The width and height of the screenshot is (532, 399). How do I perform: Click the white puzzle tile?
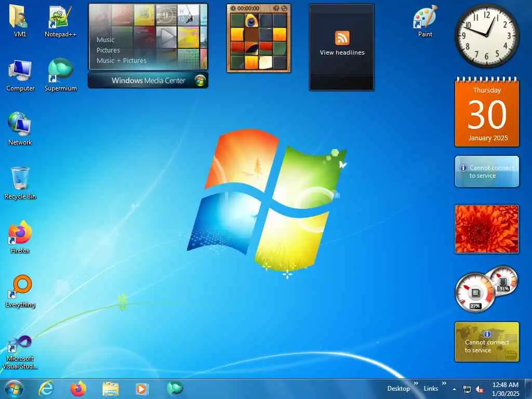tap(265, 62)
